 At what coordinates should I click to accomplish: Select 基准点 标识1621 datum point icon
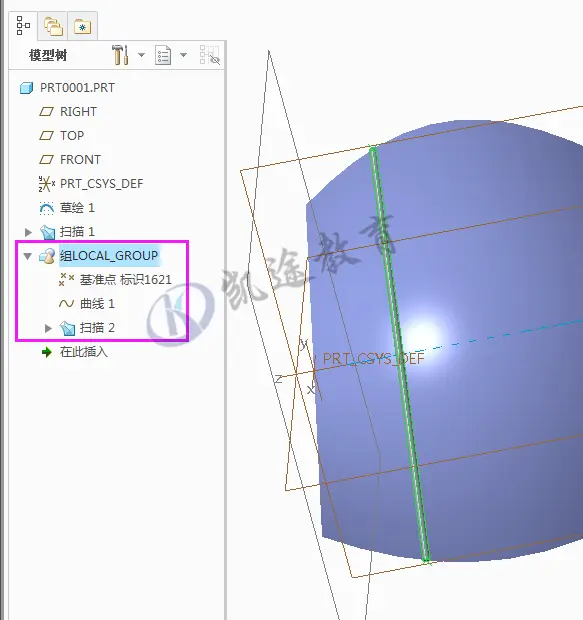(x=66, y=280)
